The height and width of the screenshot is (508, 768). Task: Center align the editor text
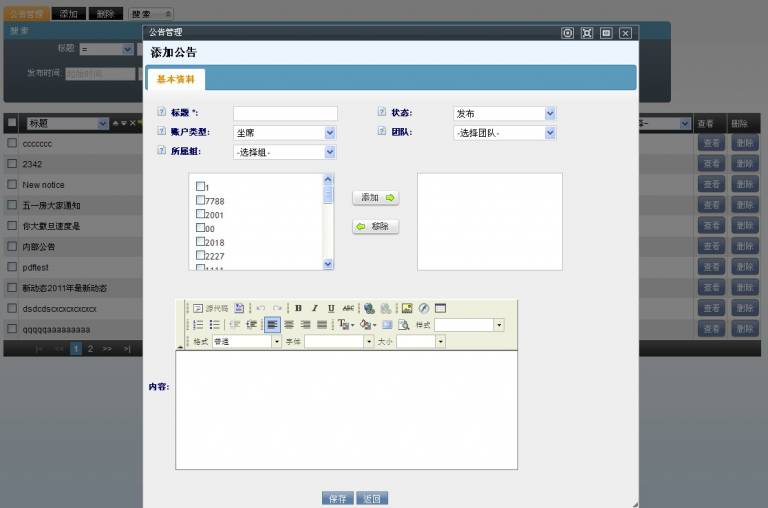[289, 325]
